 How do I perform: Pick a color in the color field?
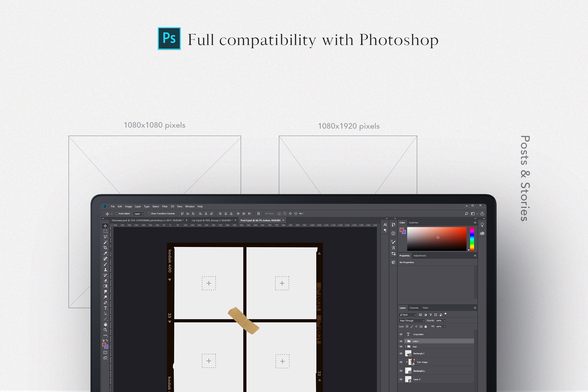437,239
